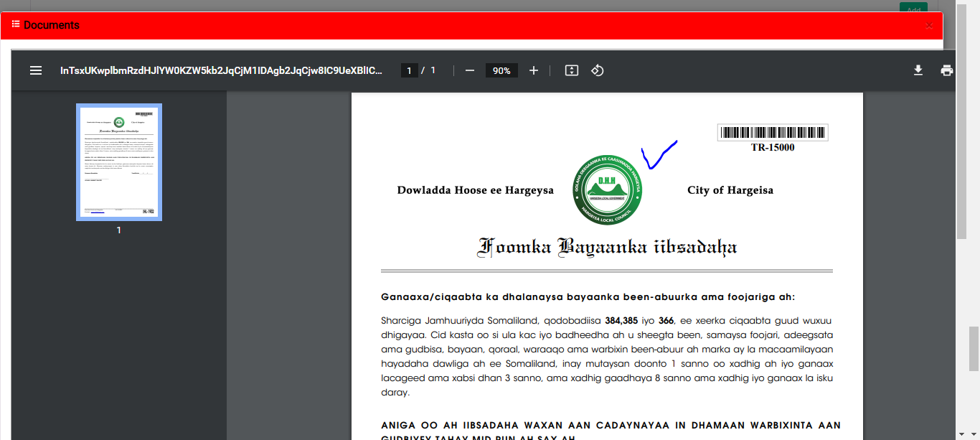Viewport: 980px width, 440px height.
Task: Click the 'Dowladda Hoose ee Hargeysa' text
Action: (x=476, y=190)
